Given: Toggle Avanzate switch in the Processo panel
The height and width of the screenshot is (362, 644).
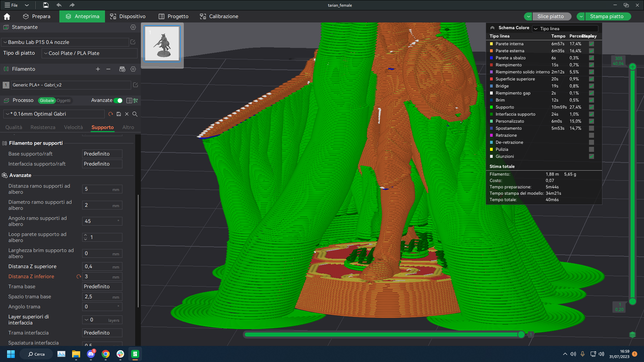Looking at the screenshot, I should click(118, 100).
